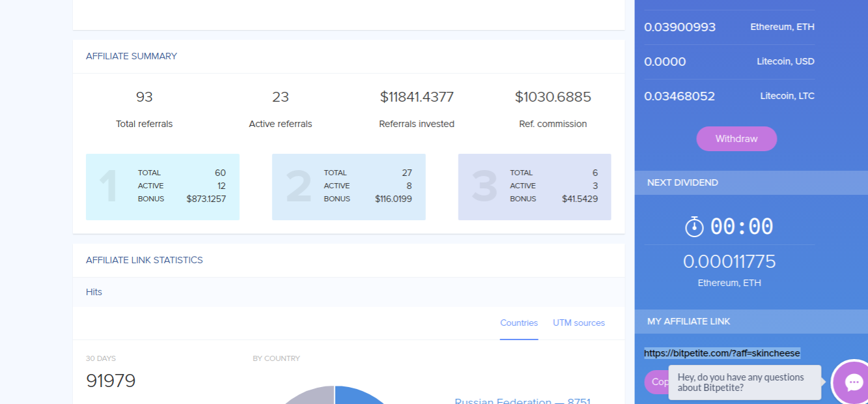Click the 0.0000 Litecoin USD balance

click(665, 62)
